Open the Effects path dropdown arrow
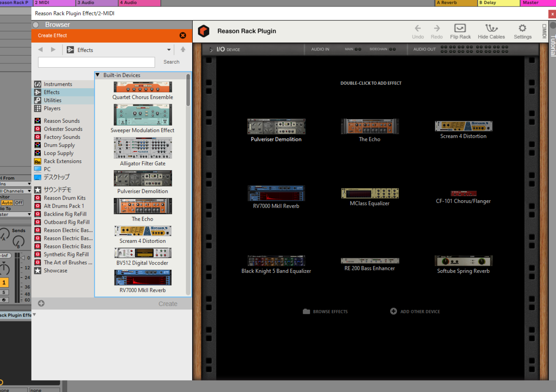Viewport: 556px width, 392px height. pyautogui.click(x=169, y=50)
